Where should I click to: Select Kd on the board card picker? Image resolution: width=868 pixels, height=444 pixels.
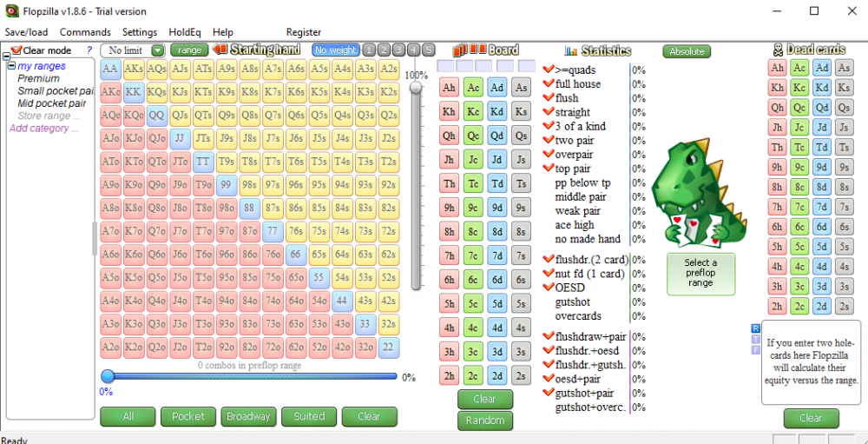[x=497, y=111]
